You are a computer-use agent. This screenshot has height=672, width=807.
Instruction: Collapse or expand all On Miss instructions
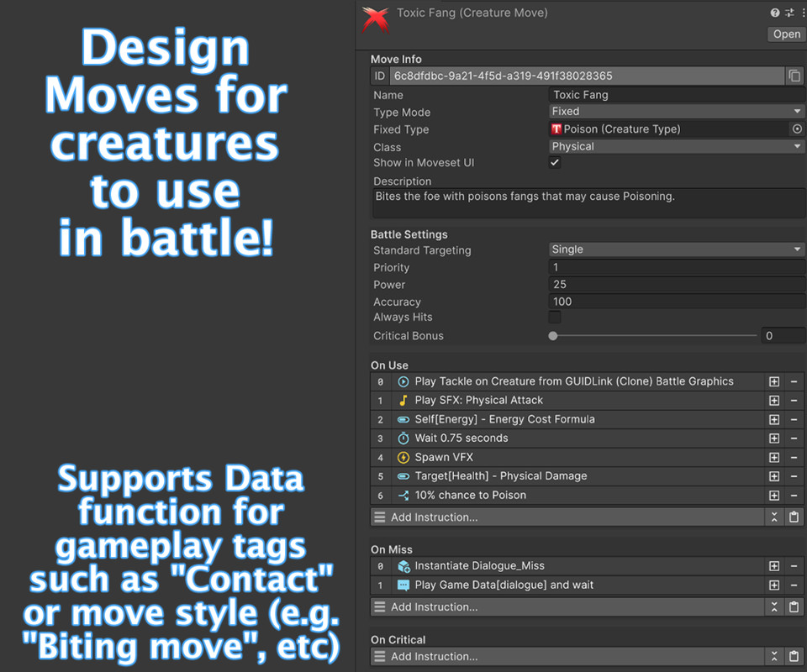(x=774, y=607)
